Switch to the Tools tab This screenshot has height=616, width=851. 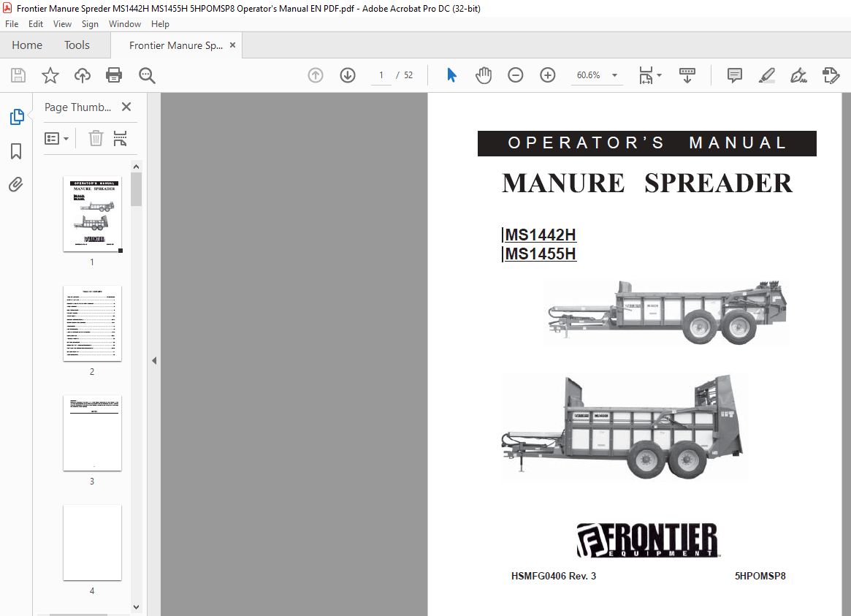pyautogui.click(x=77, y=45)
